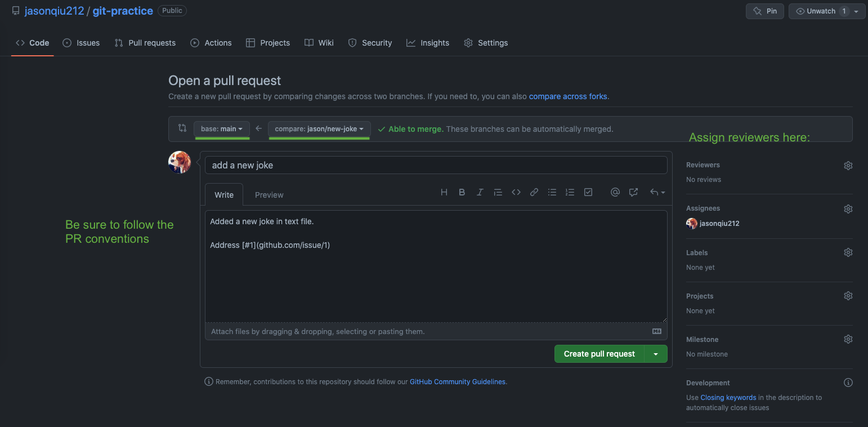Click the repository icon beside jasonqiu212
868x427 pixels.
click(16, 11)
